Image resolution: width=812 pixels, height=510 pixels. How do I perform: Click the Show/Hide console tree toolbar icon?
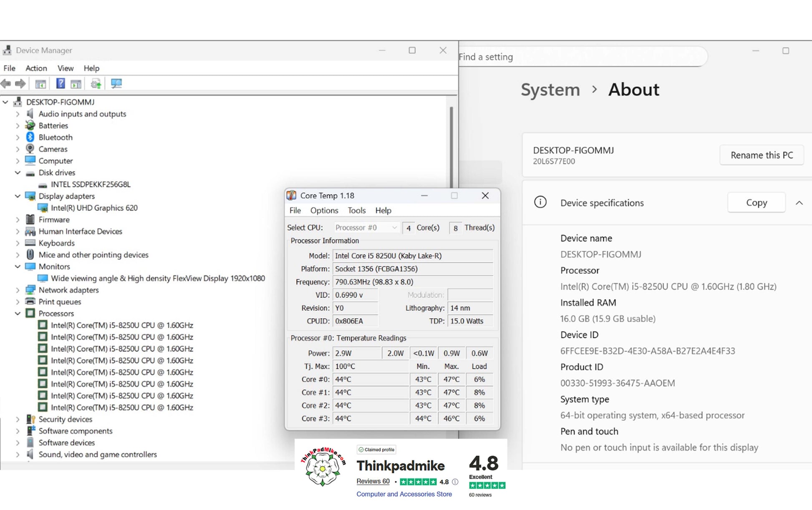[40, 84]
